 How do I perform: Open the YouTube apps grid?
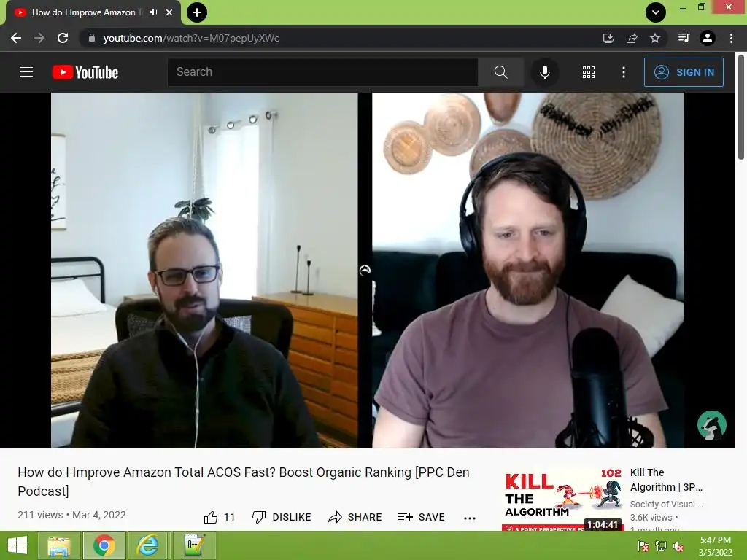tap(589, 72)
